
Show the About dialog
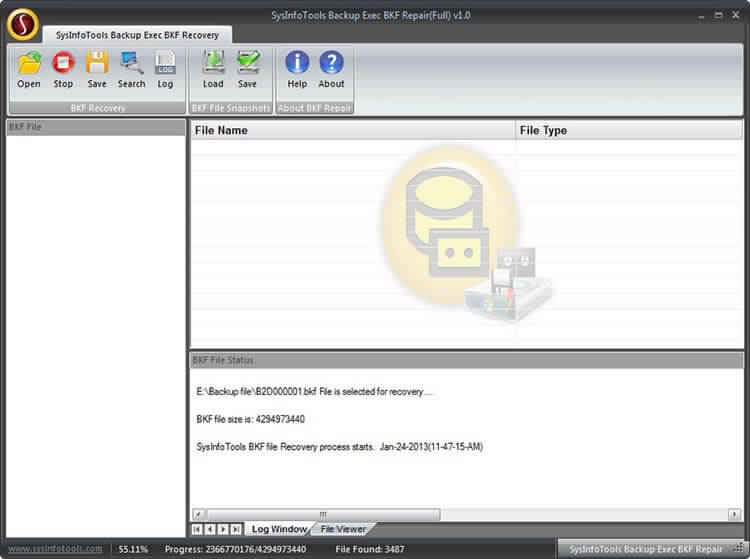click(x=331, y=70)
